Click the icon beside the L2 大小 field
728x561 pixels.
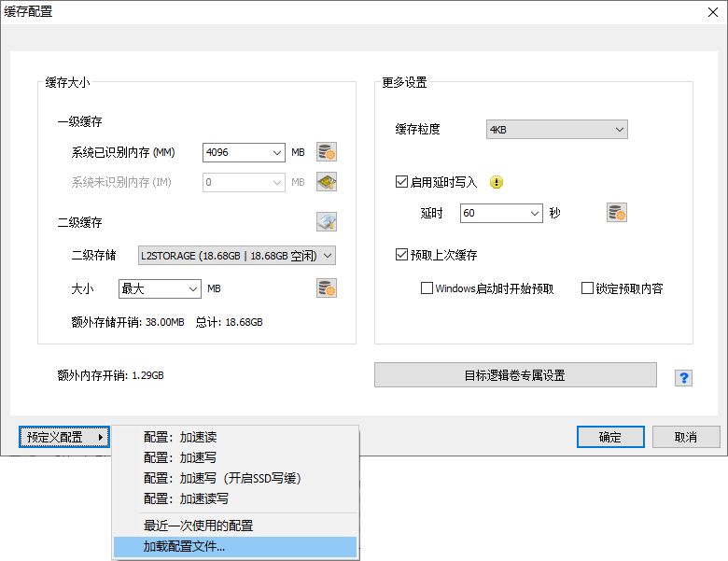click(x=327, y=288)
